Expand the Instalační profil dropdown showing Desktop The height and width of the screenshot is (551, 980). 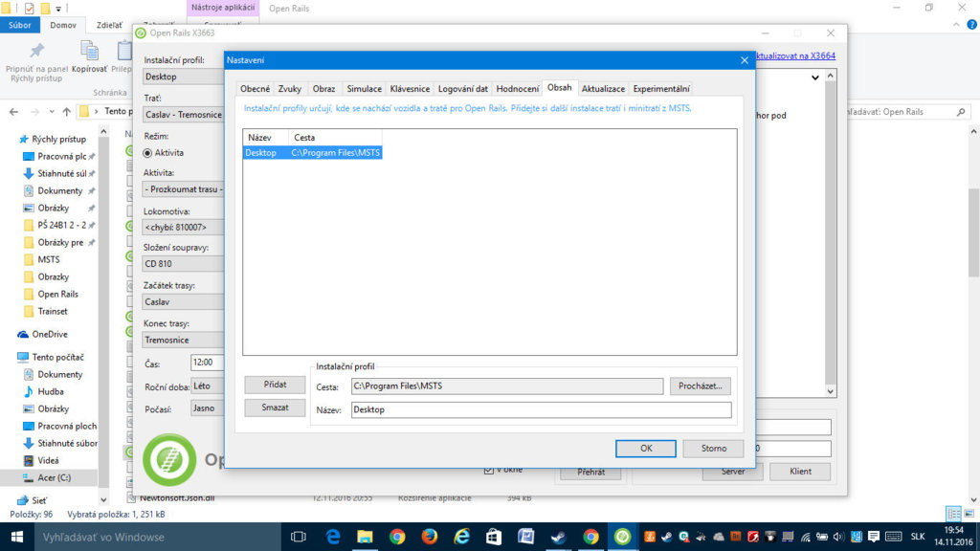[x=183, y=77]
